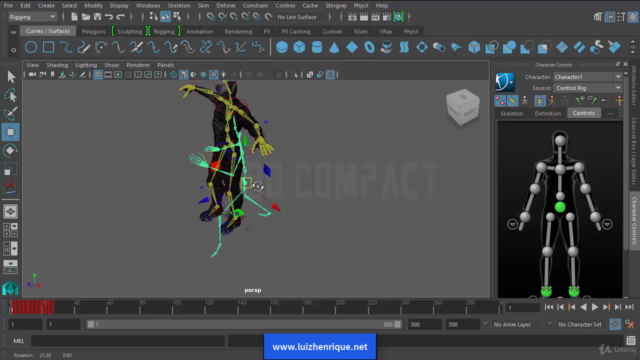Open the No Character Set dropdown
The height and width of the screenshot is (360, 640).
(580, 324)
